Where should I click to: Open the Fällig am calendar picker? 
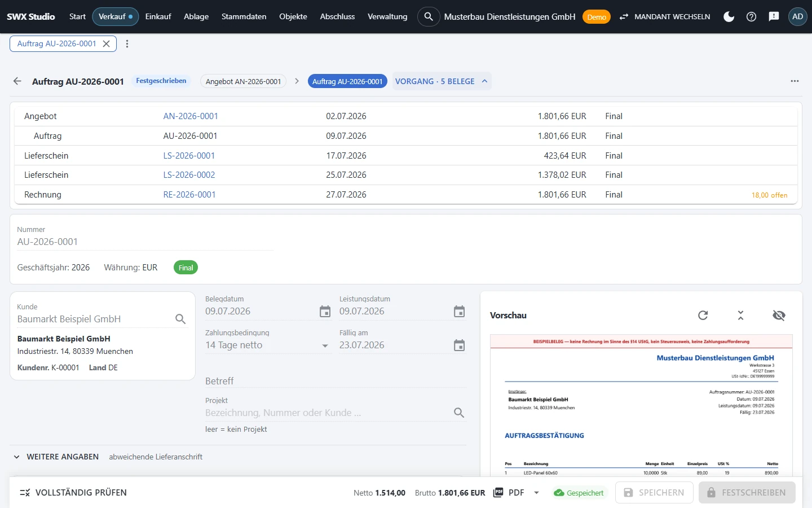459,345
